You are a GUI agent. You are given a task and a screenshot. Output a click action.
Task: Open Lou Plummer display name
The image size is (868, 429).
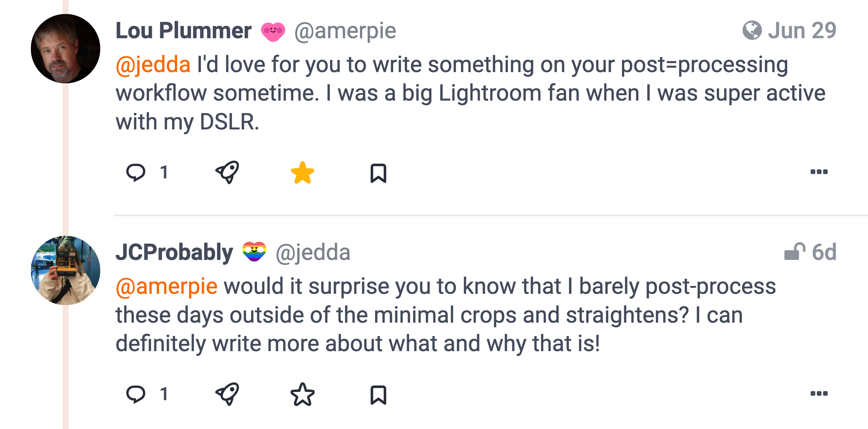(x=183, y=31)
